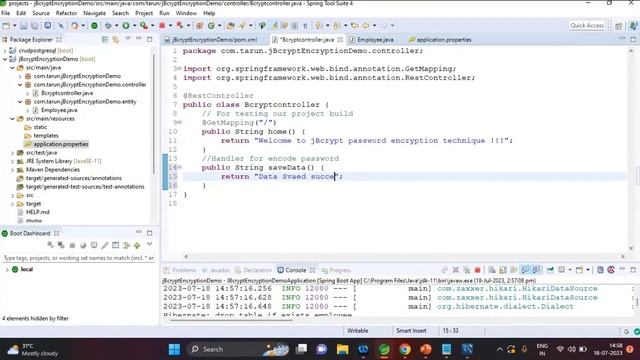Click the Debug bug toolbar icon
Image resolution: width=640 pixels, height=360 pixels.
108,26
